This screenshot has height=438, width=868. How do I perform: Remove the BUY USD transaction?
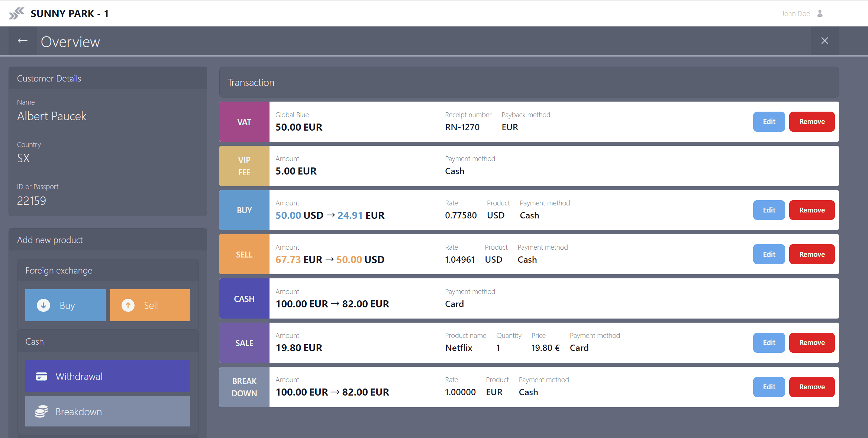coord(812,210)
